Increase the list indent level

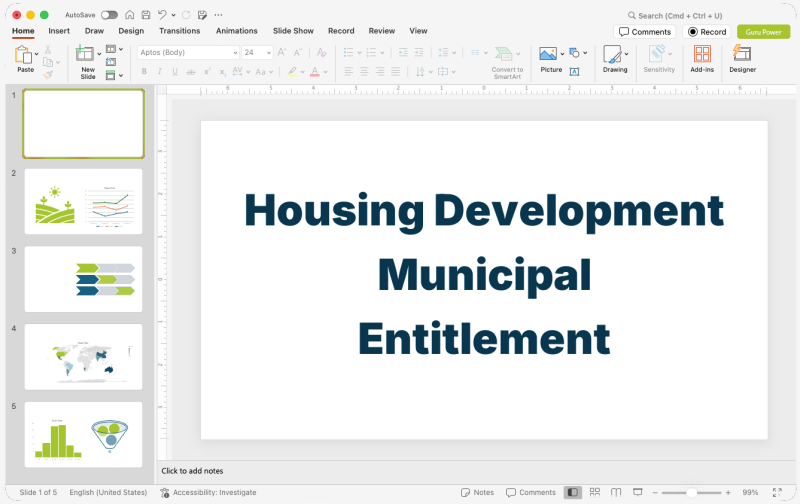coord(419,52)
